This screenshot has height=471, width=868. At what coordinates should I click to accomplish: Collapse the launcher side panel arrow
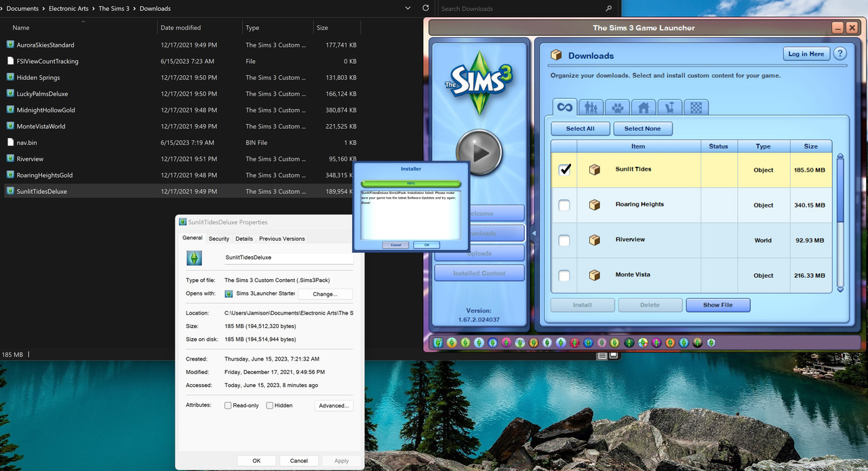[532, 233]
